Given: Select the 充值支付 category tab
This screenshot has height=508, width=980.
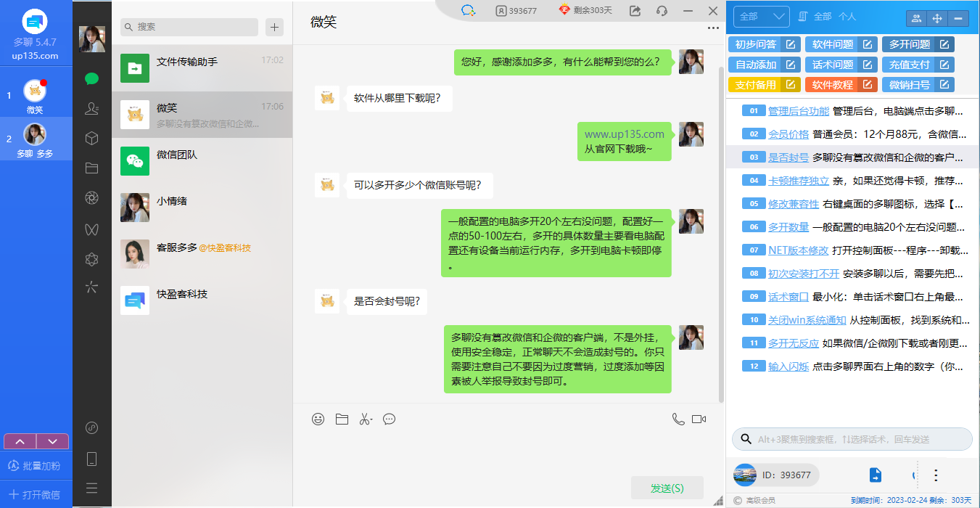Looking at the screenshot, I should tap(910, 65).
